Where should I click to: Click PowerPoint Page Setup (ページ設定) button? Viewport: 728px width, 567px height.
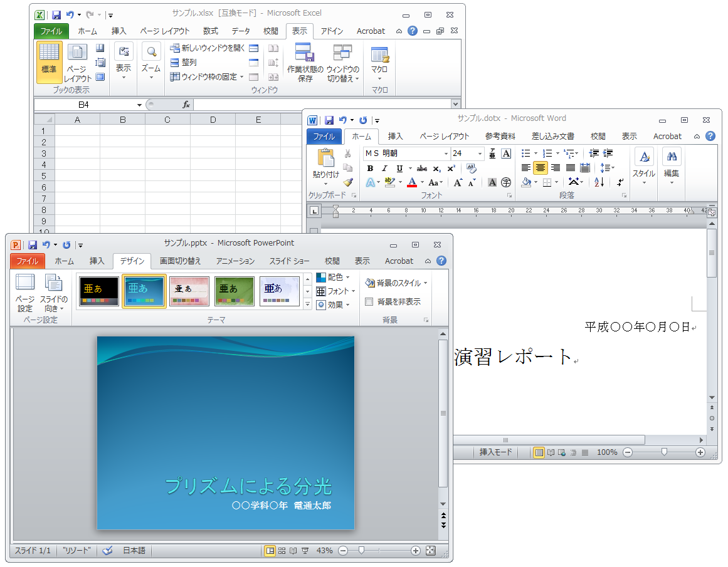(x=25, y=293)
